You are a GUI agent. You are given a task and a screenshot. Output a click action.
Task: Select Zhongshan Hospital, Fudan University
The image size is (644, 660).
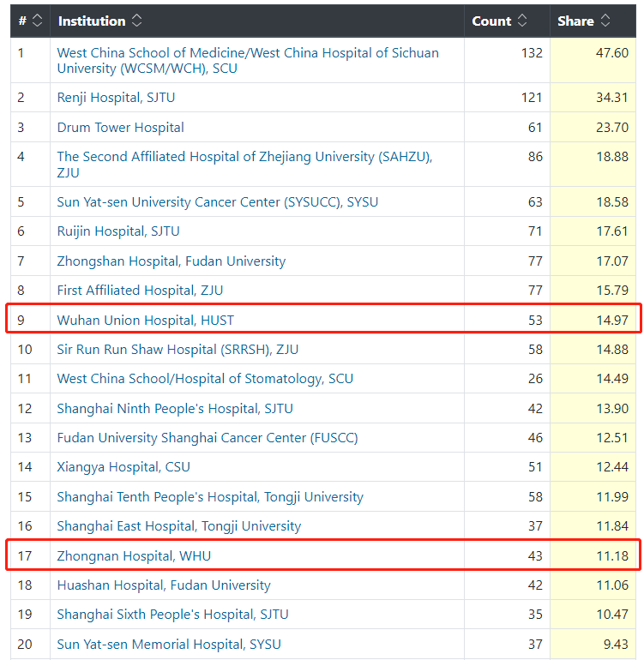(172, 261)
